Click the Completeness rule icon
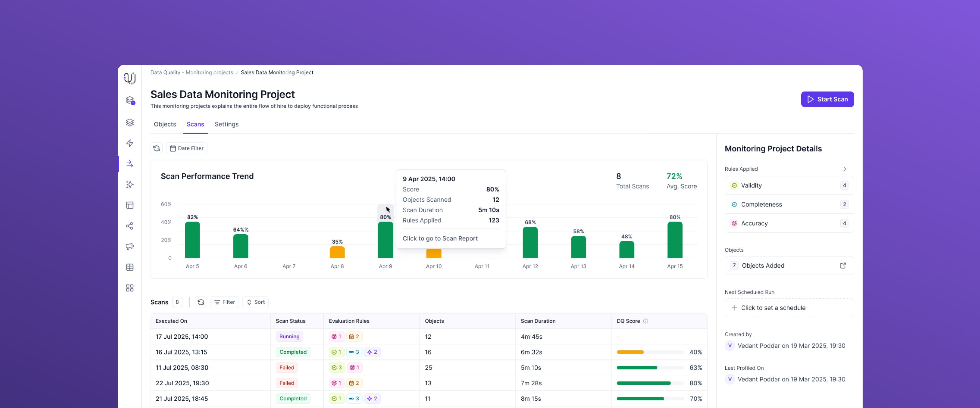Viewport: 980px width, 408px height. pyautogui.click(x=734, y=204)
